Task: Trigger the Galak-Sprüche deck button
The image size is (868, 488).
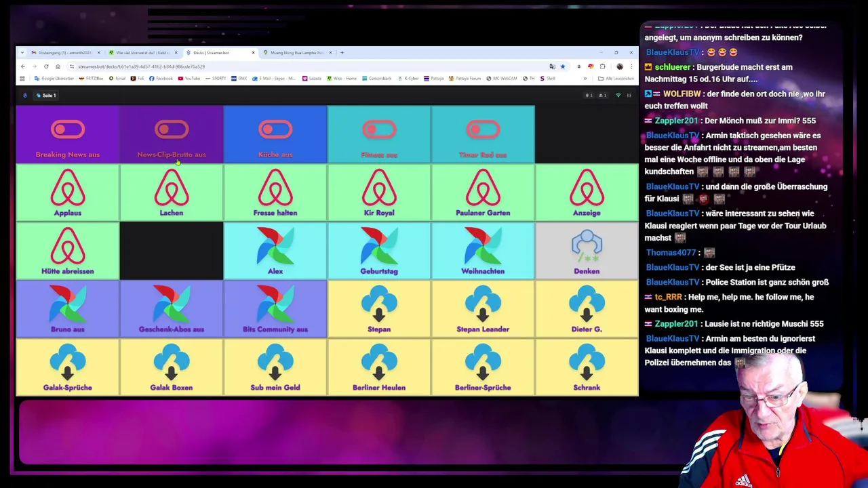Action: pyautogui.click(x=67, y=367)
